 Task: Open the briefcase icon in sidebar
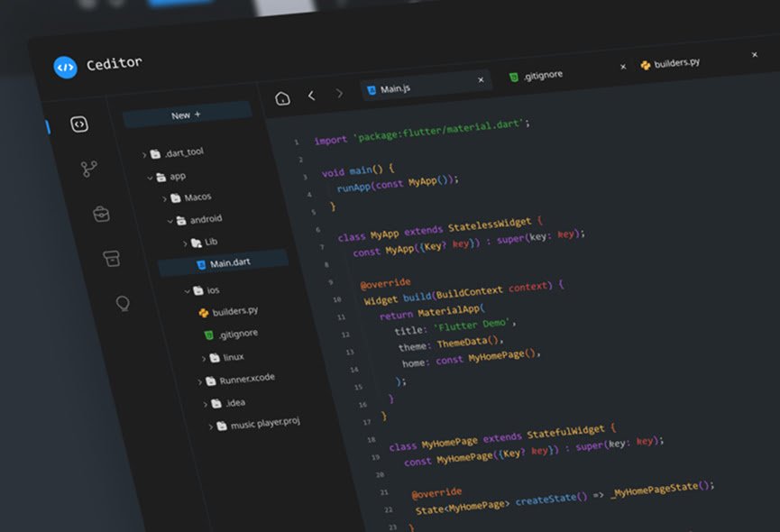point(101,214)
